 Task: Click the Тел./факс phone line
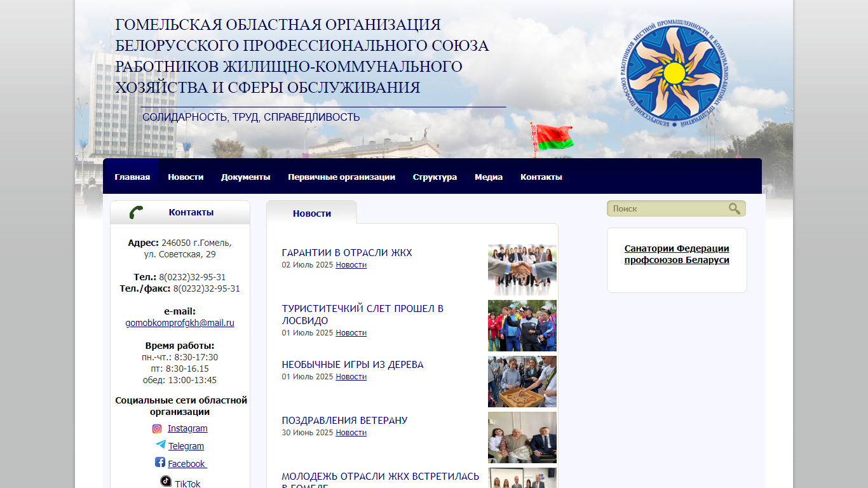tap(180, 288)
